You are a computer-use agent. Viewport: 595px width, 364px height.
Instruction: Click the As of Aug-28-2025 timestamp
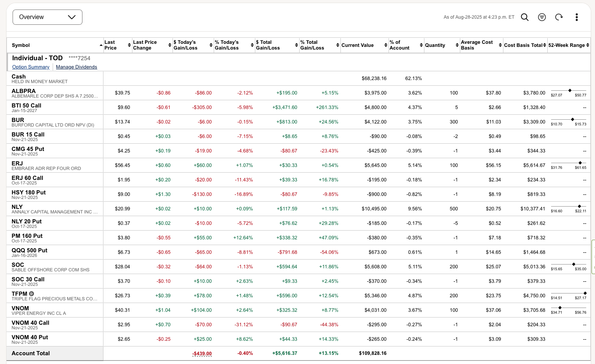click(479, 17)
